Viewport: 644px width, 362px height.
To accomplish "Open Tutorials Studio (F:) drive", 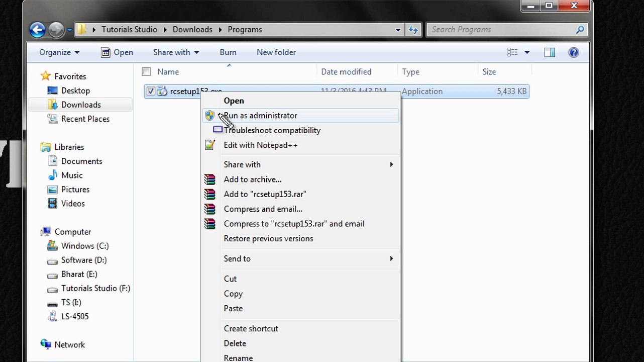I will click(x=95, y=288).
